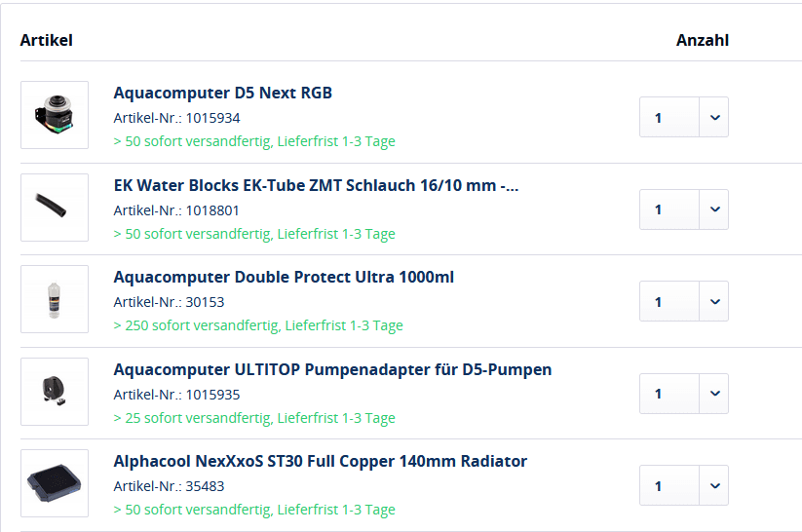Screen dimensions: 802x532
Task: Open Aquacomputer D5 Next RGB product link
Action: [223, 93]
